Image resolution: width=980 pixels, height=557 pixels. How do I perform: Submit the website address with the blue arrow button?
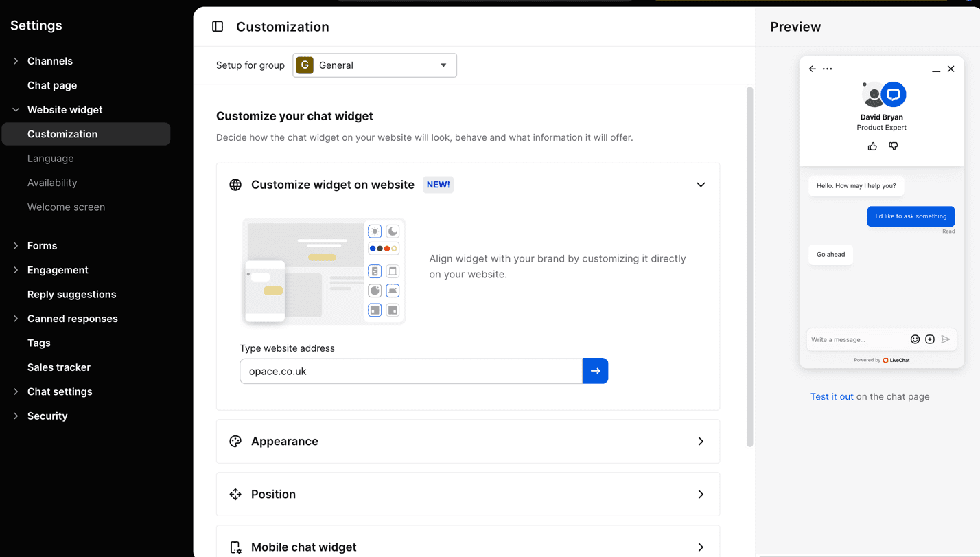[x=595, y=370]
